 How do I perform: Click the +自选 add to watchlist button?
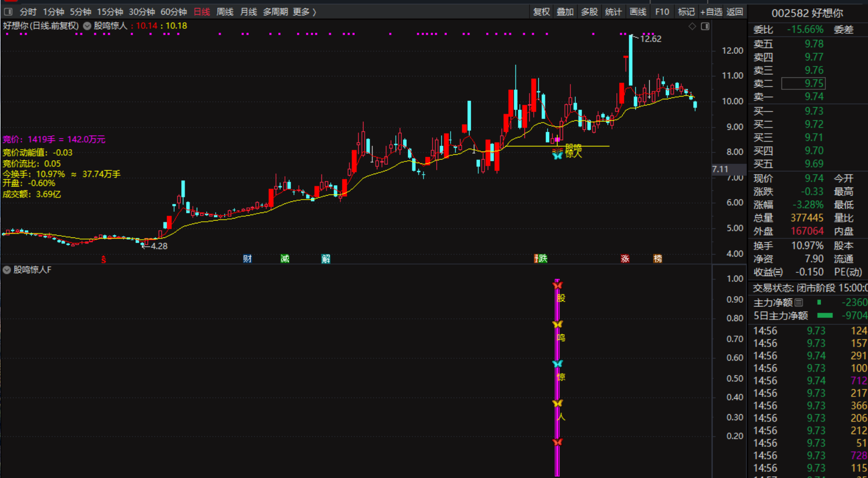coord(711,12)
